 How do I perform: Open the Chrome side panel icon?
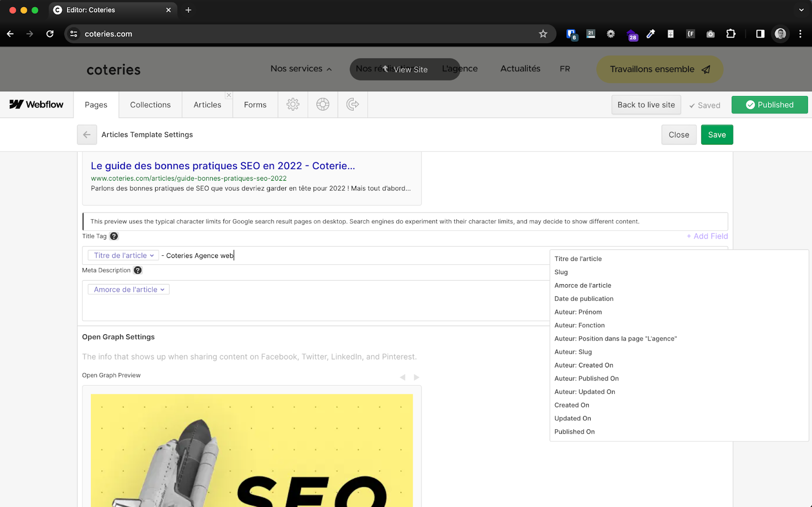click(x=760, y=34)
